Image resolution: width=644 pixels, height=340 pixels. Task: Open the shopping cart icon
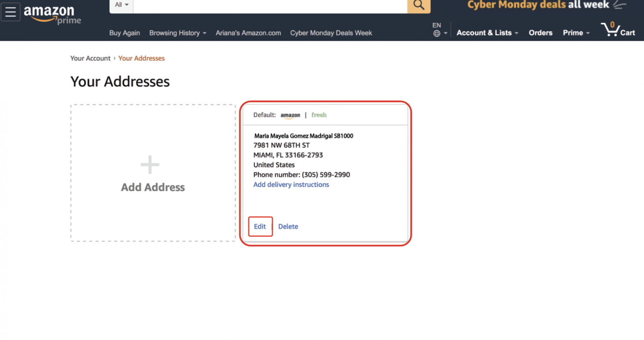point(618,29)
